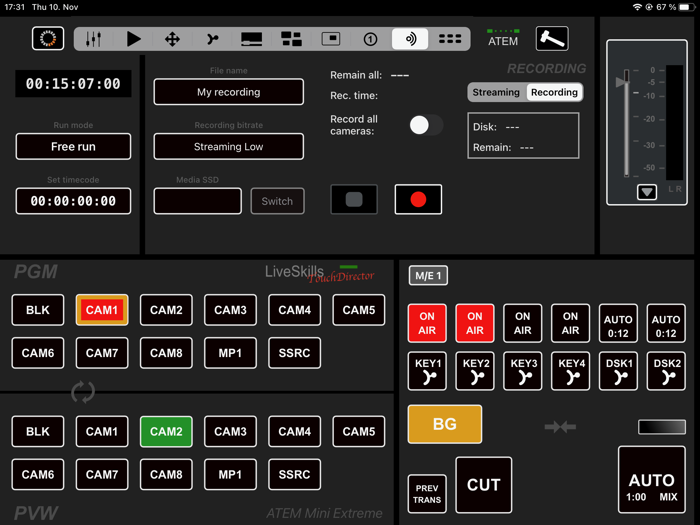Enable fourth ON AIR key
The width and height of the screenshot is (700, 525).
click(571, 323)
